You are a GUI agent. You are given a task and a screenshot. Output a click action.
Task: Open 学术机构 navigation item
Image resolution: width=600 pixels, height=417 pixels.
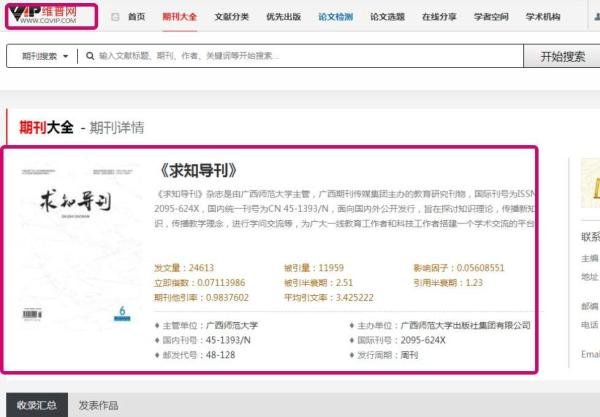pyautogui.click(x=543, y=17)
